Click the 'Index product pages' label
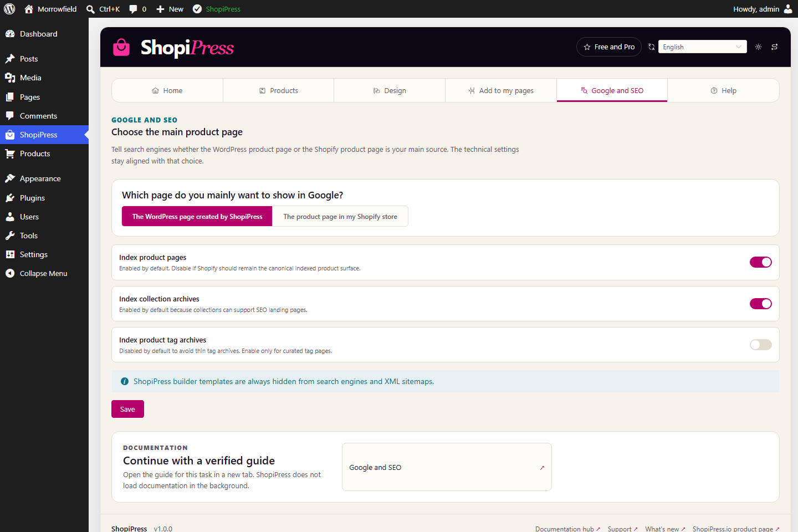The image size is (798, 532). [x=152, y=257]
